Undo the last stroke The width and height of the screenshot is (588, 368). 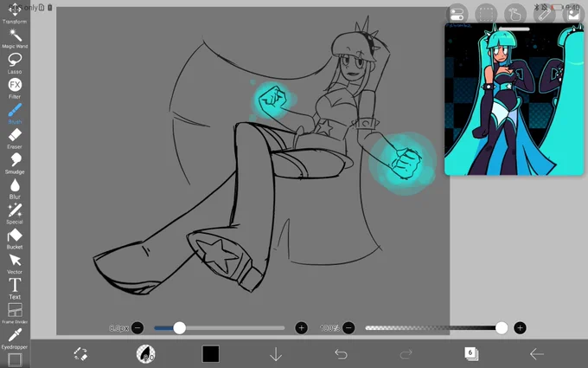click(x=341, y=354)
